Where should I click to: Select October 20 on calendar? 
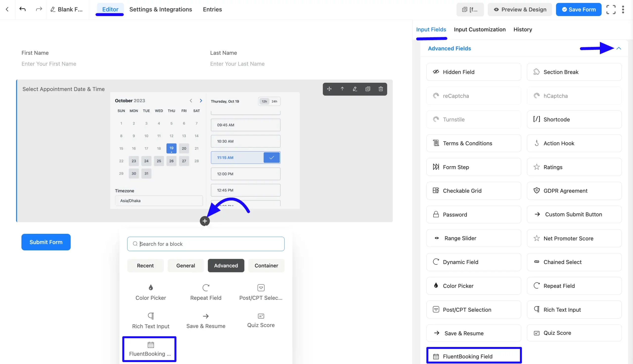(x=184, y=148)
